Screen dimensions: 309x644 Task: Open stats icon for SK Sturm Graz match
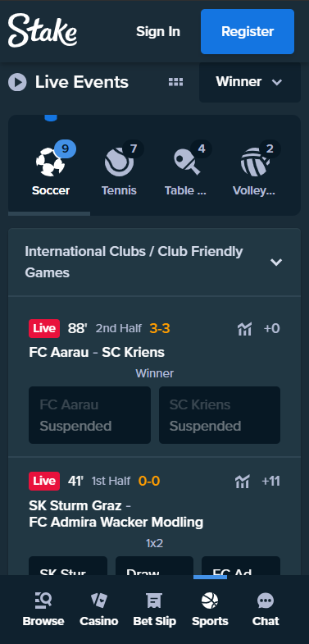[243, 482]
